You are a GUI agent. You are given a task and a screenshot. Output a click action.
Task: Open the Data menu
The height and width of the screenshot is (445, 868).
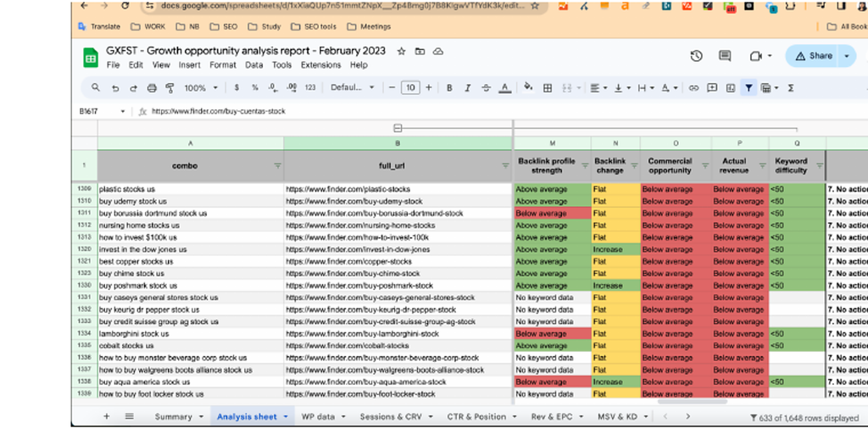pyautogui.click(x=254, y=64)
